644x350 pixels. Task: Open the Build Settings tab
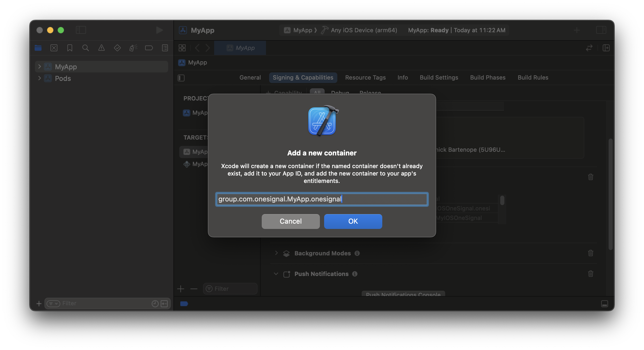click(x=439, y=77)
